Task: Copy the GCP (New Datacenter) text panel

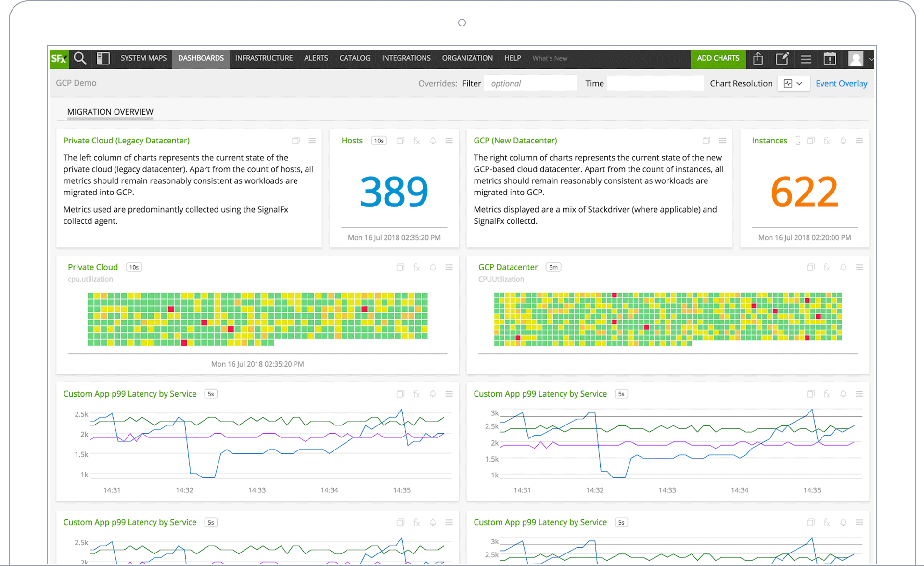Action: click(706, 141)
